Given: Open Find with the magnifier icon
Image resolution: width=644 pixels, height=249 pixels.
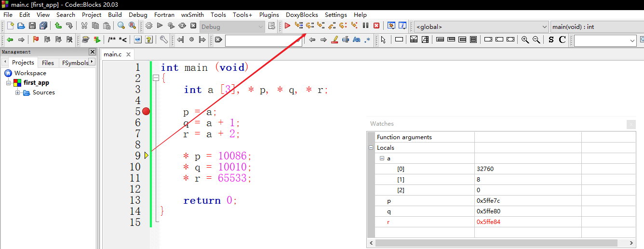Looking at the screenshot, I should pos(121,26).
